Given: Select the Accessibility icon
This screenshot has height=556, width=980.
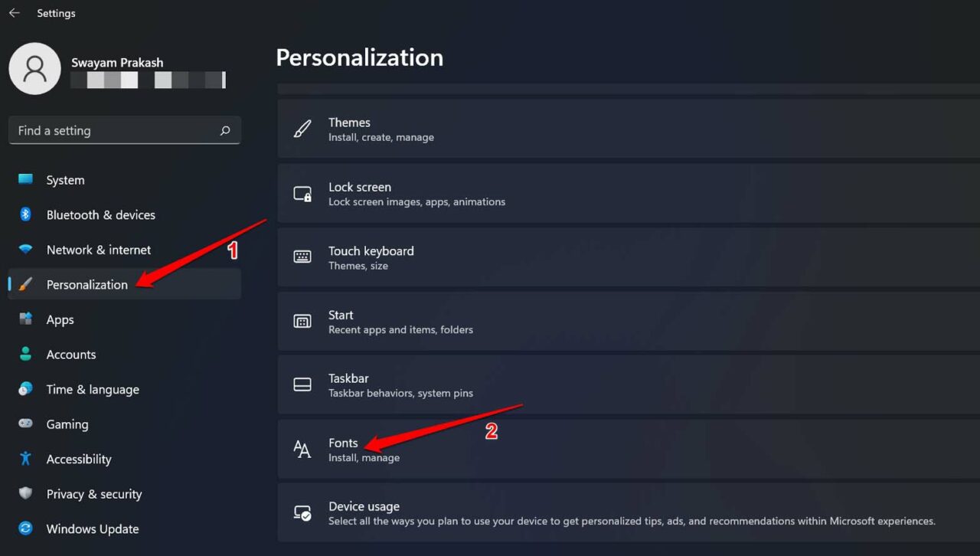Looking at the screenshot, I should [x=25, y=459].
